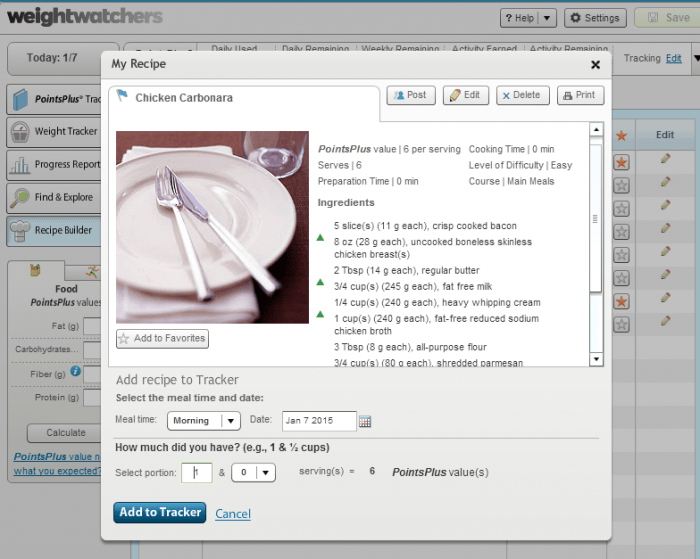Expand the Meal time Morning dropdown
Image resolution: width=700 pixels, height=559 pixels.
pos(230,421)
